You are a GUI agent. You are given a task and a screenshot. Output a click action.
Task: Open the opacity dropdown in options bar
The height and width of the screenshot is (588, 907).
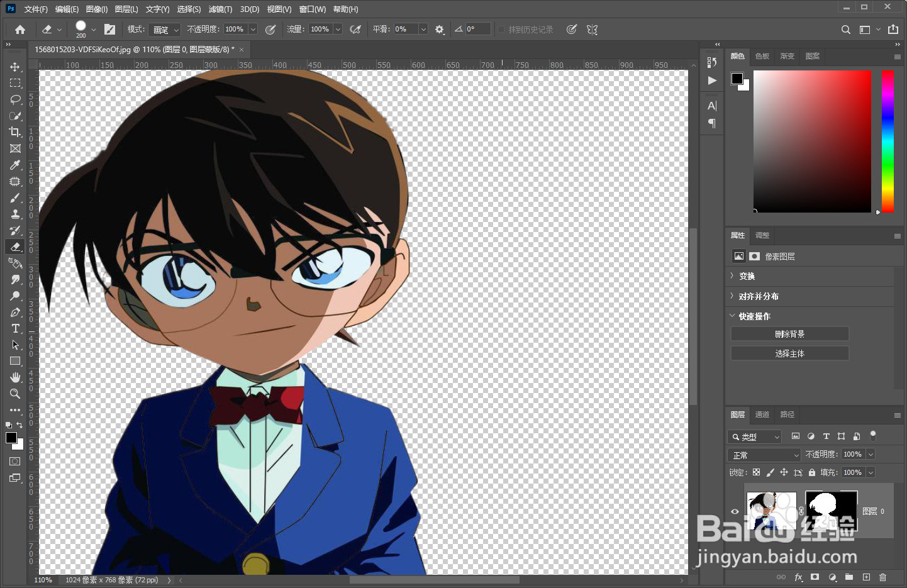tap(253, 30)
